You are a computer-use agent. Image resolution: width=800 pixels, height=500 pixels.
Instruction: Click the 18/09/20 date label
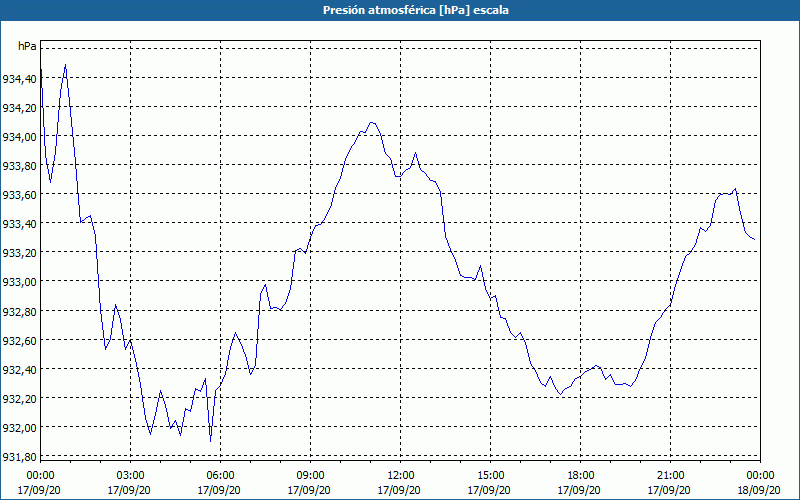coord(760,490)
